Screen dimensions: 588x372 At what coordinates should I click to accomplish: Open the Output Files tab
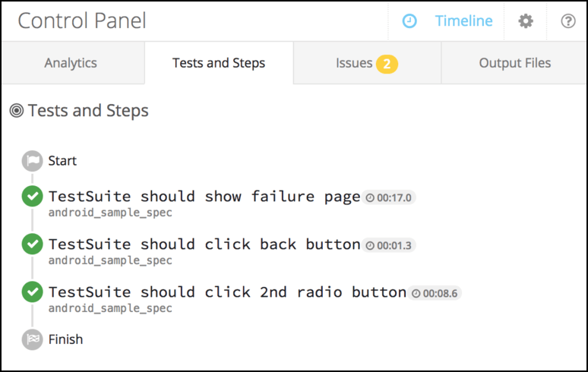pos(514,63)
